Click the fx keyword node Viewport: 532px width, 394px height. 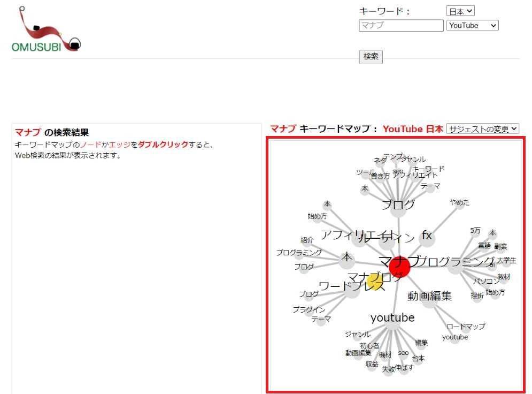pyautogui.click(x=427, y=239)
